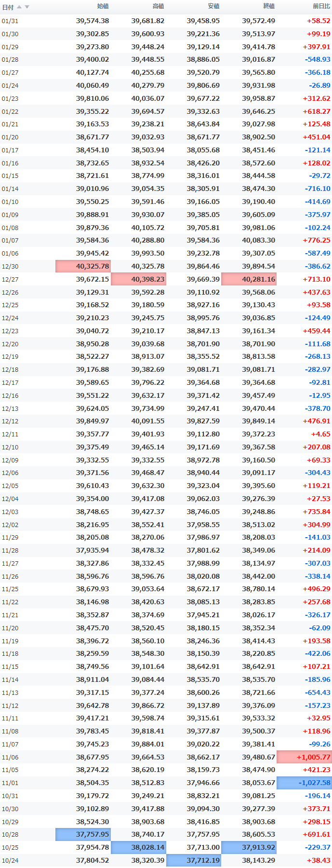Select low price 37,958.55 on 12/02
This screenshot has width=332, height=868.
point(203,525)
